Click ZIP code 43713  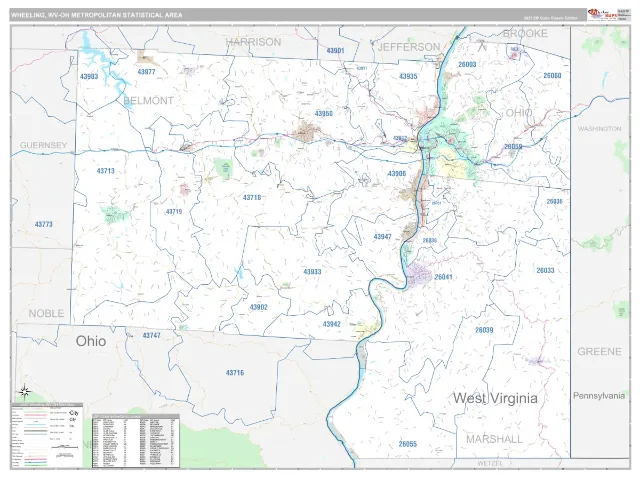(x=105, y=171)
